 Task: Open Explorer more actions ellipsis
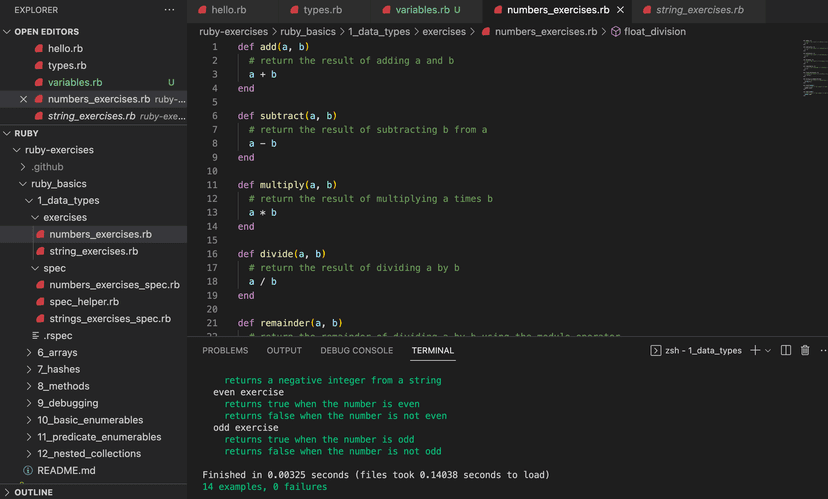[170, 10]
